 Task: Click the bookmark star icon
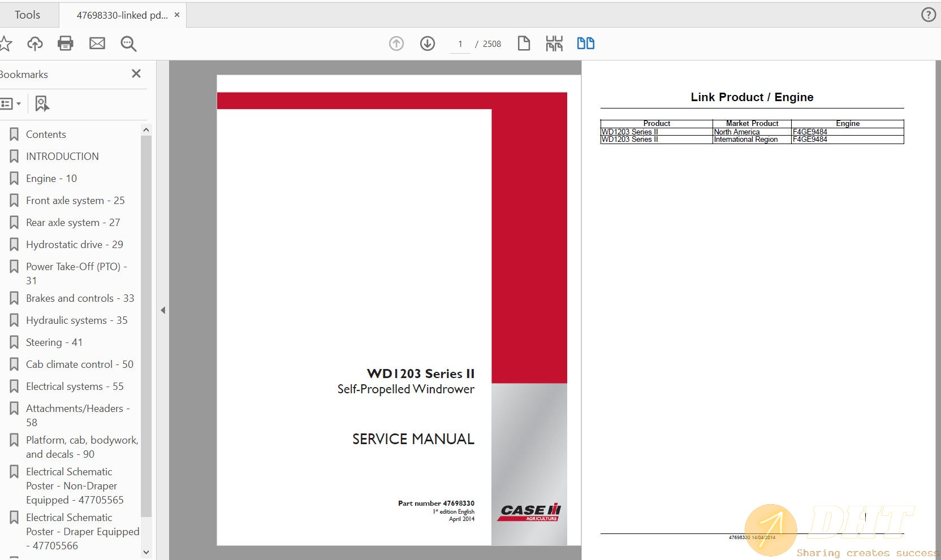tap(5, 44)
